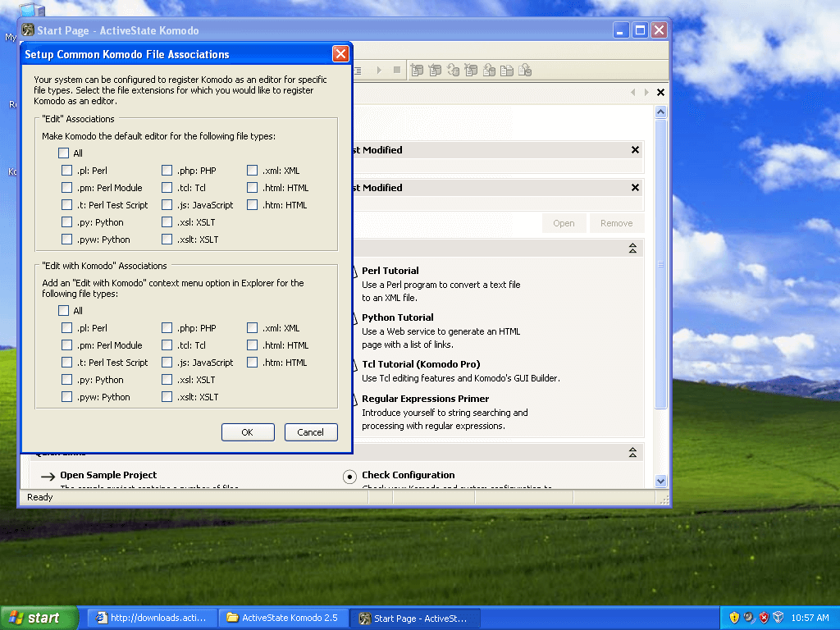
Task: Confirm associations with the OK button
Action: coord(248,432)
